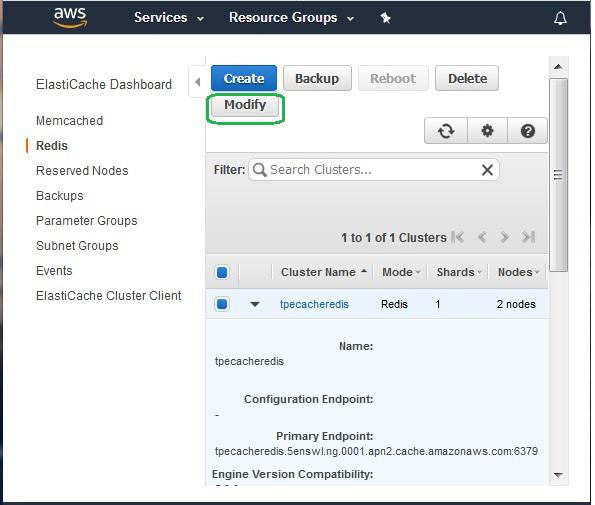Click the vertical scrollbar thumb

pos(558,175)
